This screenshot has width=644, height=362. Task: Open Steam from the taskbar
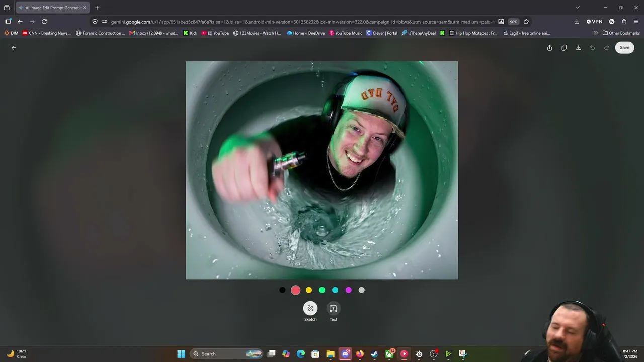tap(374, 354)
